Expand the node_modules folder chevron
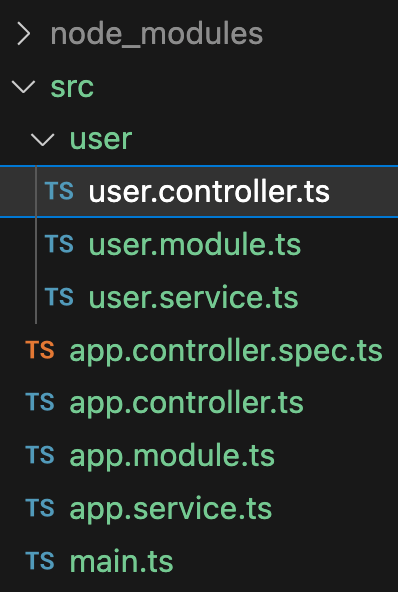398x592 pixels. [24, 34]
